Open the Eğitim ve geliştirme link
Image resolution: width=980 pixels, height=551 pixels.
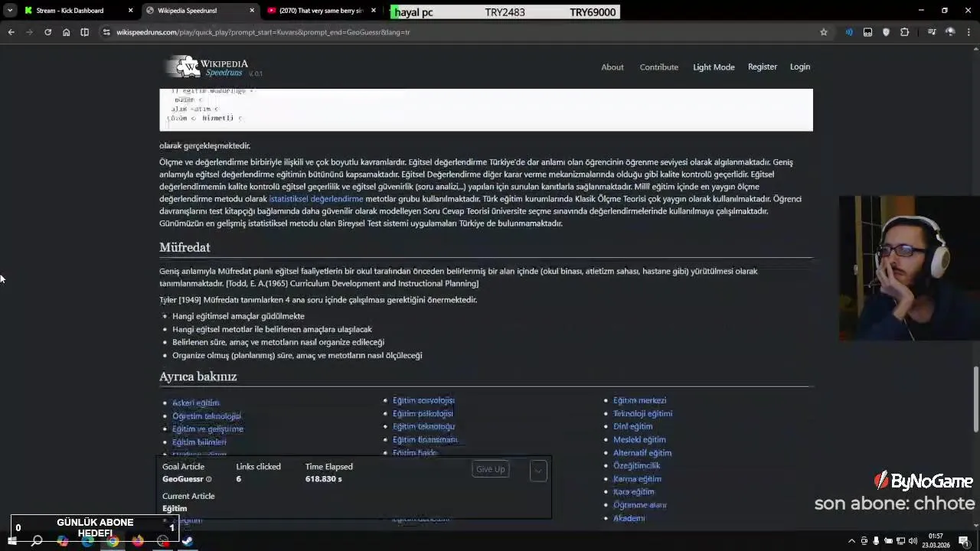click(x=207, y=429)
